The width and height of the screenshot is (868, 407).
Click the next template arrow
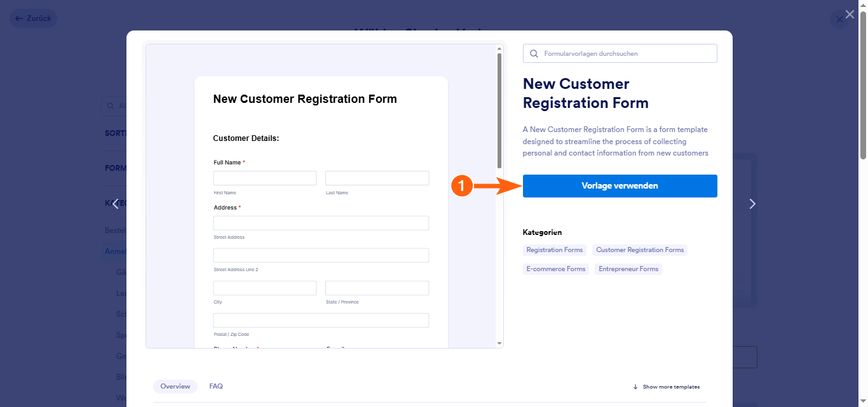(752, 204)
